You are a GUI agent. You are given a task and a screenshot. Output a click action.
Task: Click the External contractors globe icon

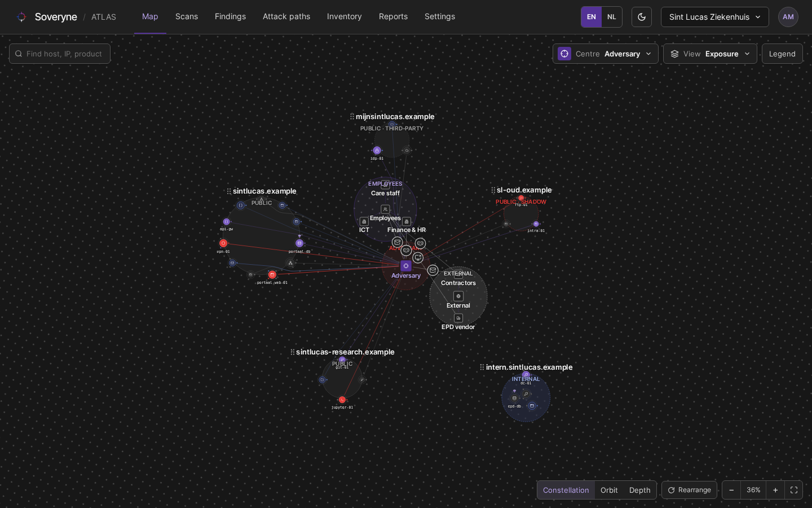coord(458,296)
